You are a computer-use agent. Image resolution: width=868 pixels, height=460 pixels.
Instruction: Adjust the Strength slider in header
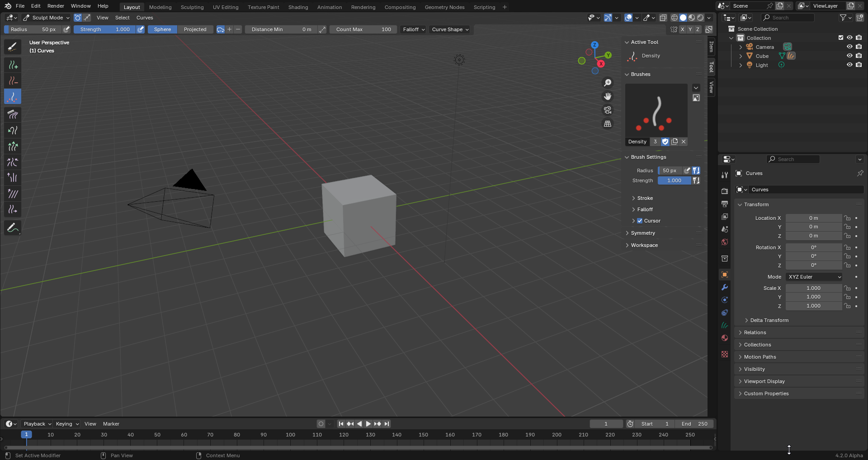point(105,29)
